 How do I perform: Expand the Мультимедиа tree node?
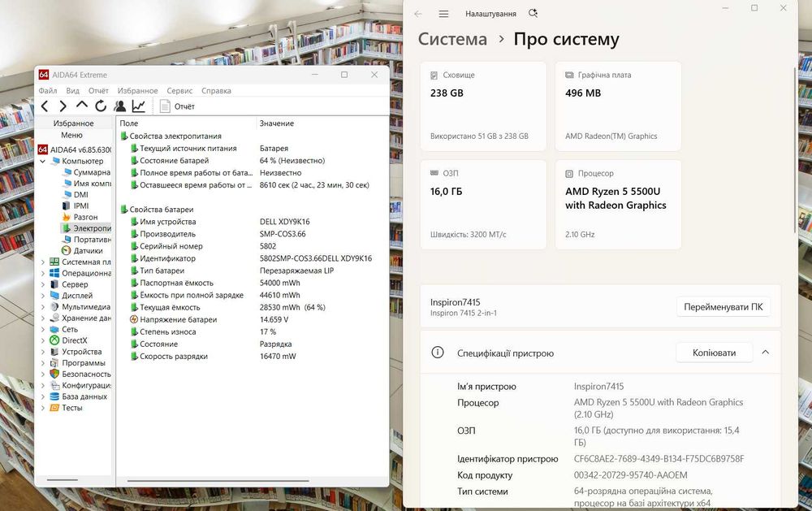(42, 307)
